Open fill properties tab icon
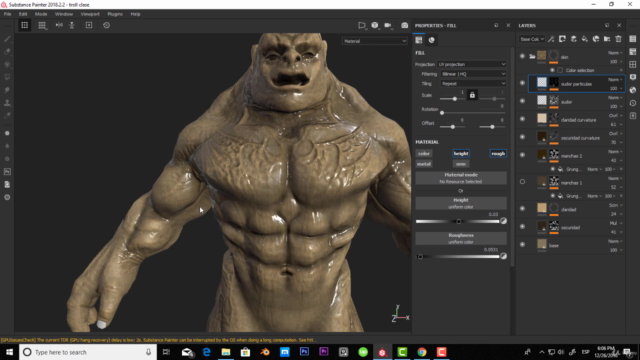Viewport: 640px width, 360px height. tap(419, 40)
